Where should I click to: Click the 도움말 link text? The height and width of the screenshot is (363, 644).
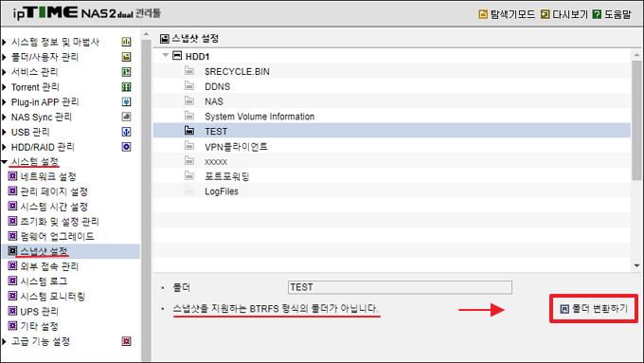pos(617,14)
